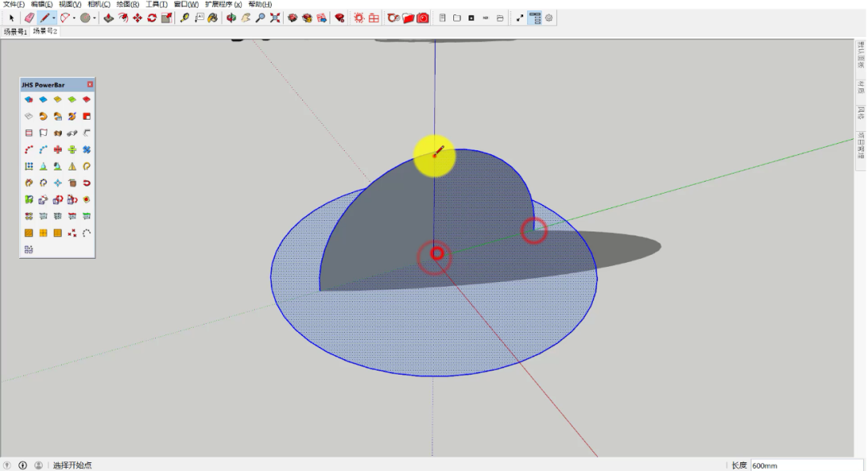
Task: Open the 绘图(R) menu
Action: tap(128, 5)
